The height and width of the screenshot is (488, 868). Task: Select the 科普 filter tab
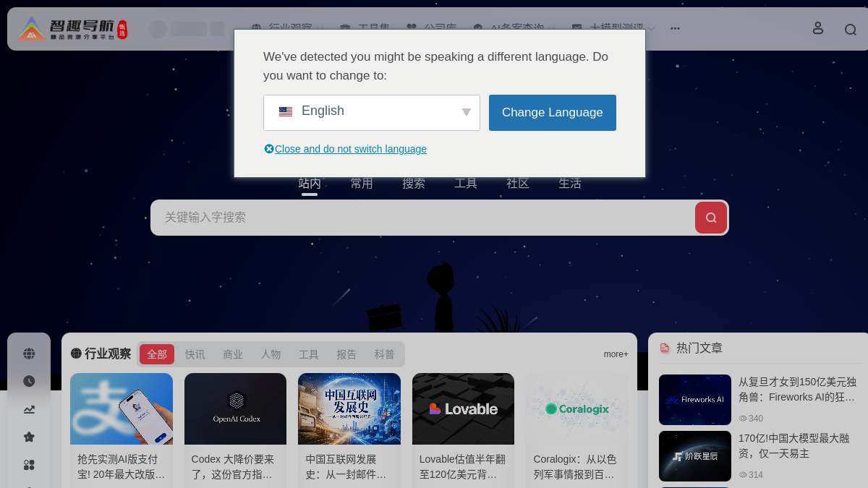[x=385, y=354]
